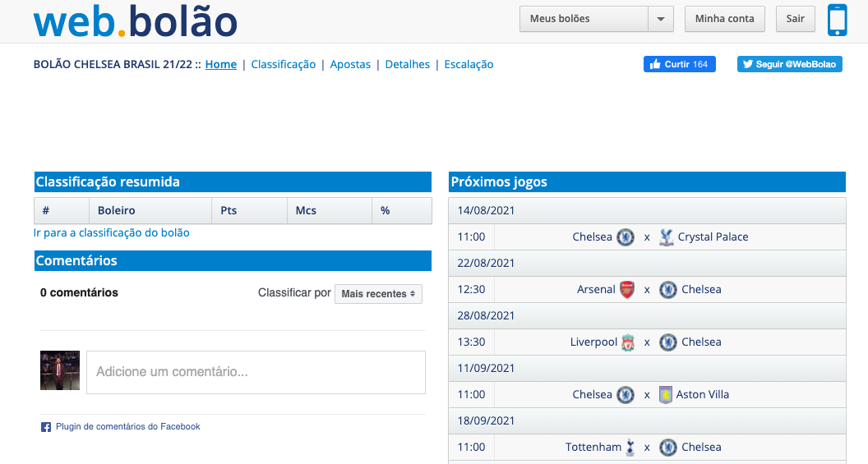Open Plugin de comentários do Facebook link
This screenshot has width=868, height=464.
pyautogui.click(x=128, y=426)
